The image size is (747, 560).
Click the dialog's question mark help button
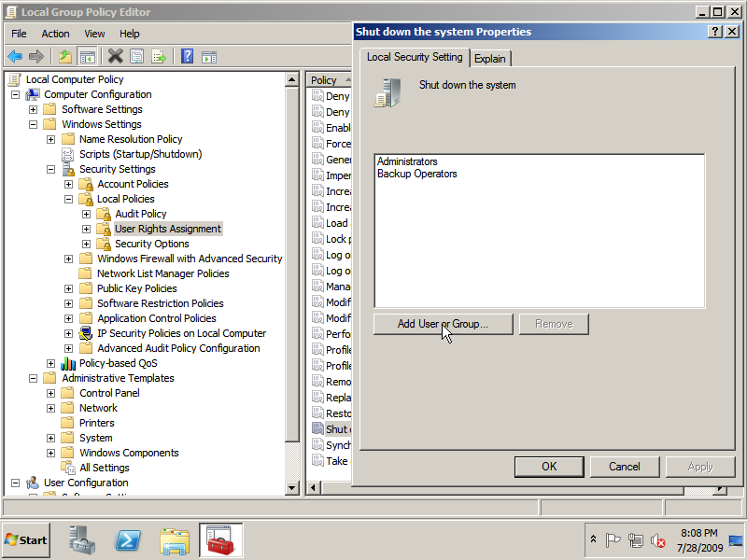(714, 32)
